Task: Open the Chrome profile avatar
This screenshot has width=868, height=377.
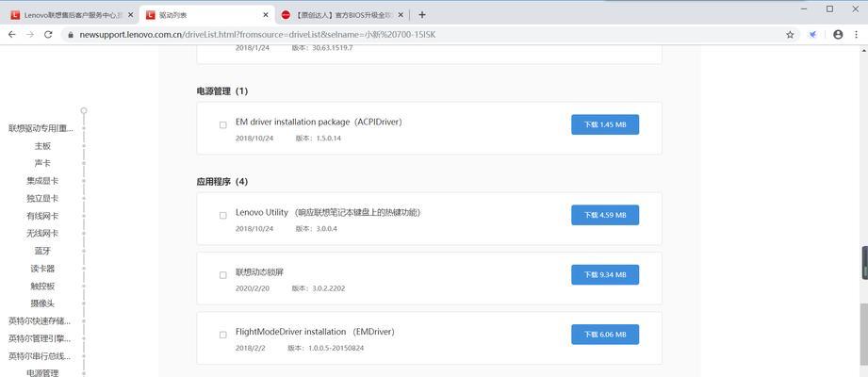Action: point(838,34)
